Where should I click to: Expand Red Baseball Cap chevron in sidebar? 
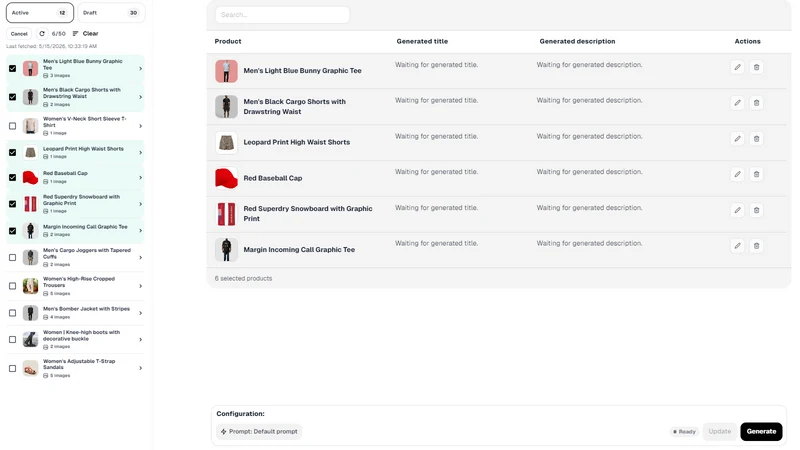140,178
